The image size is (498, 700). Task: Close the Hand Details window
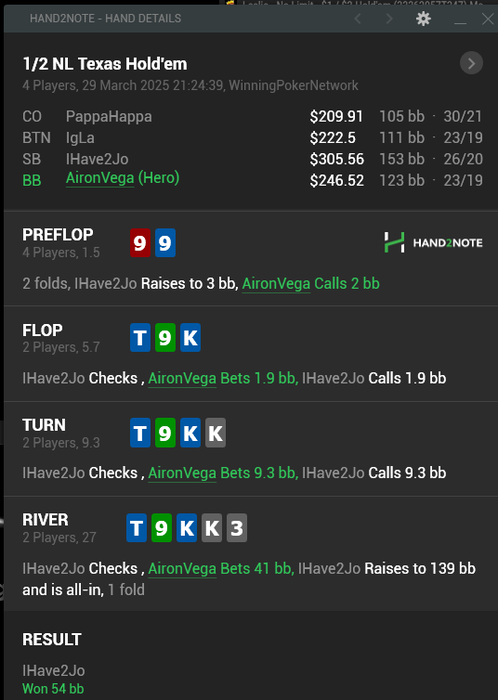tap(488, 19)
